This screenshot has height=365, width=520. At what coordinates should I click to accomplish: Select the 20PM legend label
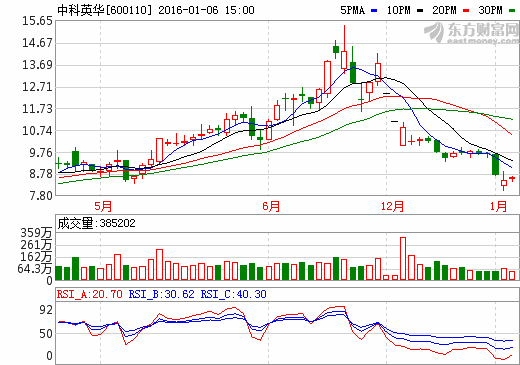(x=444, y=10)
